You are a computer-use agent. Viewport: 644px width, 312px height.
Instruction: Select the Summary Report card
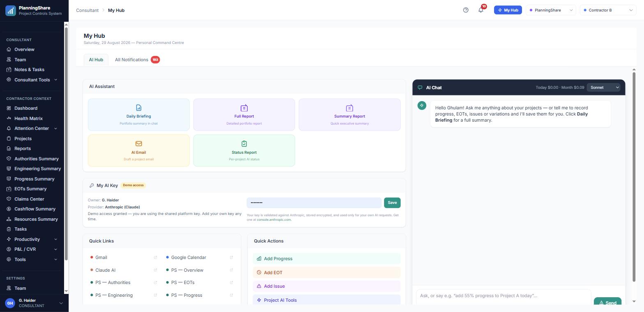pos(350,115)
